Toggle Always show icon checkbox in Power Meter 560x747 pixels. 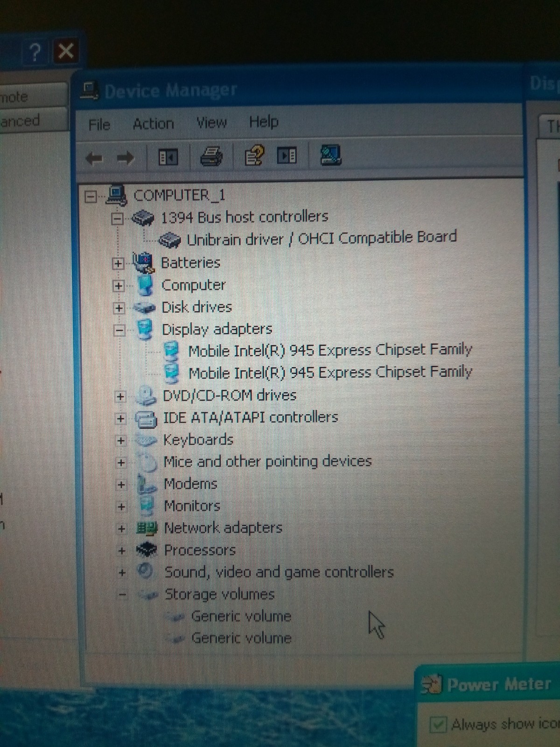(438, 725)
